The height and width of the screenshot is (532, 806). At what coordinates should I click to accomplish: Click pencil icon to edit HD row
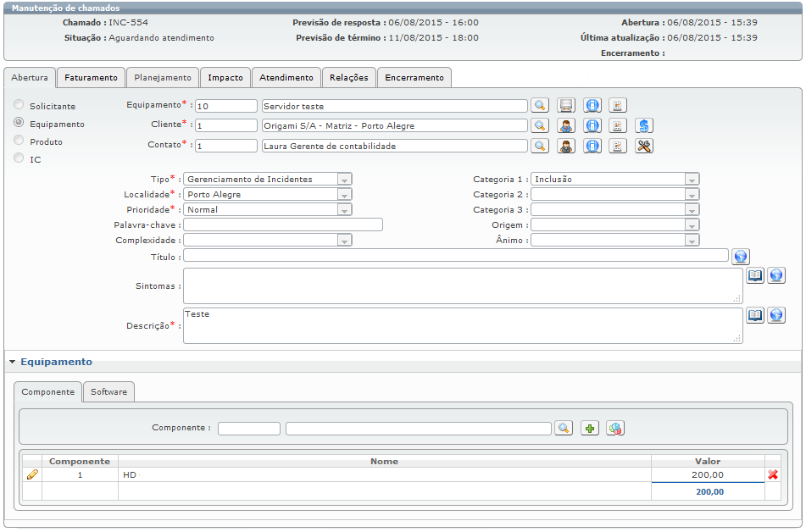coord(32,474)
